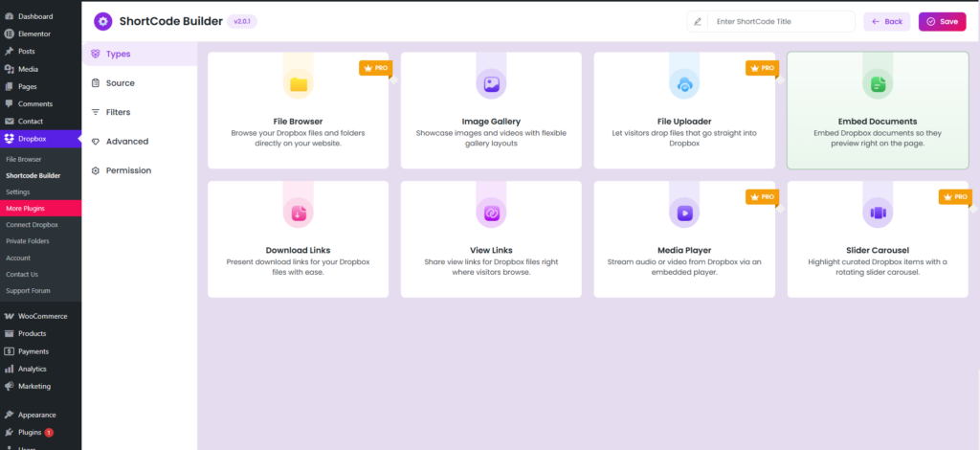
Task: Click the Posts pin icon
Action: [x=10, y=52]
